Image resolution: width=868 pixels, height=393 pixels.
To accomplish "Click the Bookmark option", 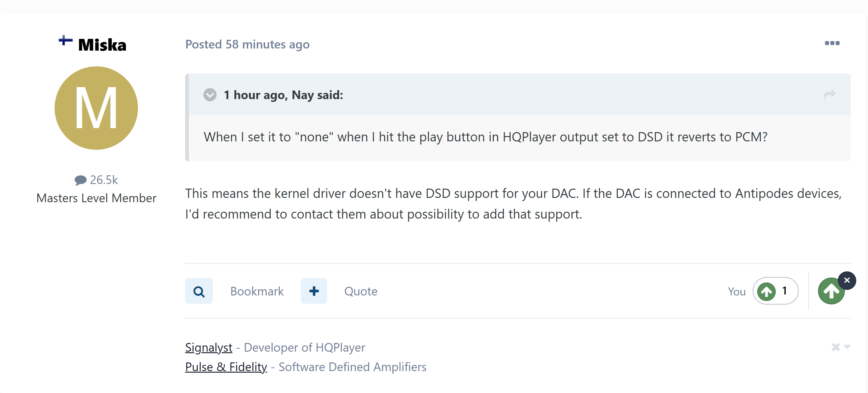I will [x=257, y=291].
